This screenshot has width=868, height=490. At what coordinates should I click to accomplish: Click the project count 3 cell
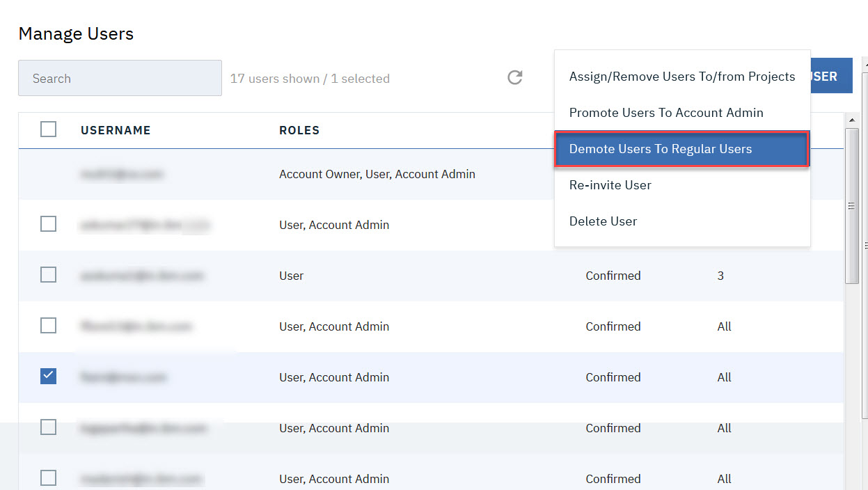pyautogui.click(x=720, y=276)
